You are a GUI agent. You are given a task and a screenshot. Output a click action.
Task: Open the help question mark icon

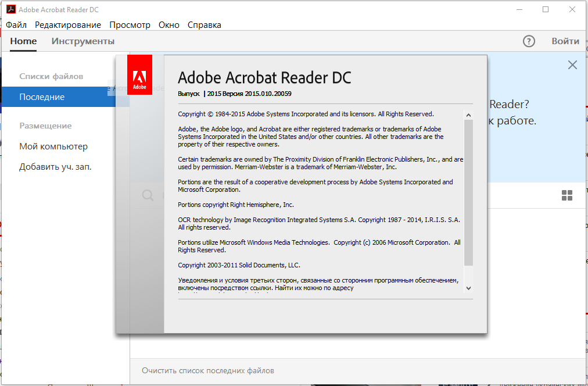click(x=529, y=41)
